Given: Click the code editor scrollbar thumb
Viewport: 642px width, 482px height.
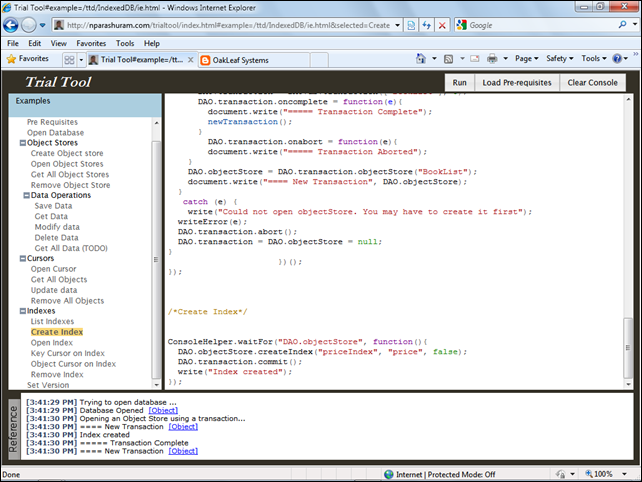Looking at the screenshot, I should coord(628,348).
